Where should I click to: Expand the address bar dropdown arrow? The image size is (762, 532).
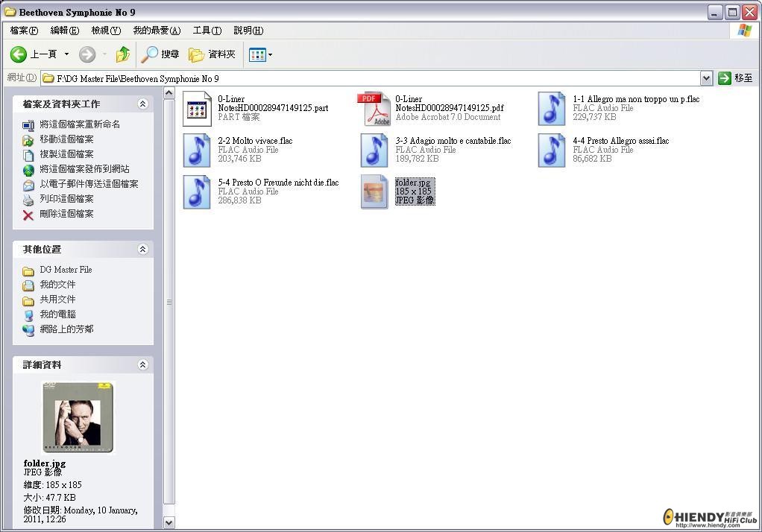706,78
